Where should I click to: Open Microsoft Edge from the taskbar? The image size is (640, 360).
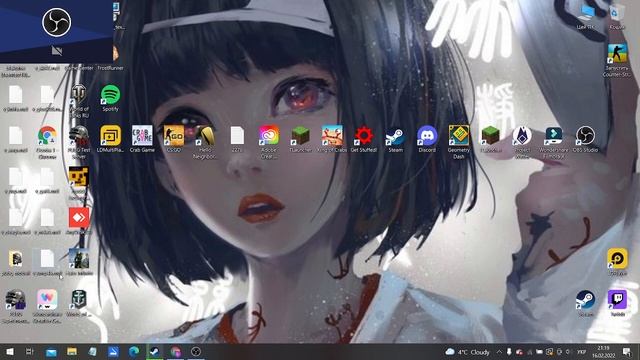pos(134,351)
